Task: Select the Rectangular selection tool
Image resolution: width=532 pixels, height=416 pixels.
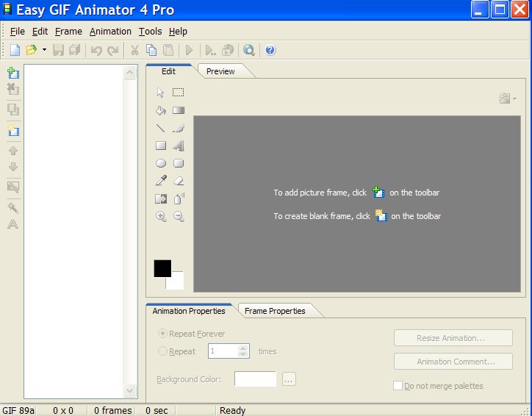Action: tap(178, 93)
